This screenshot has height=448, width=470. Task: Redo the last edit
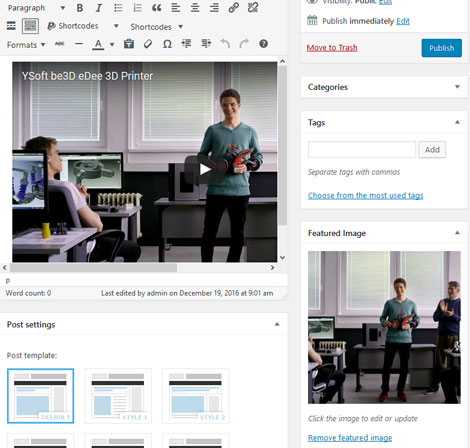(244, 44)
